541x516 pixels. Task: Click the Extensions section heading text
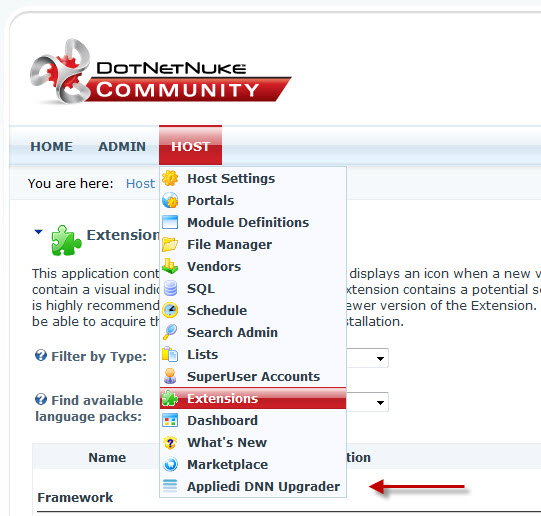coord(122,235)
